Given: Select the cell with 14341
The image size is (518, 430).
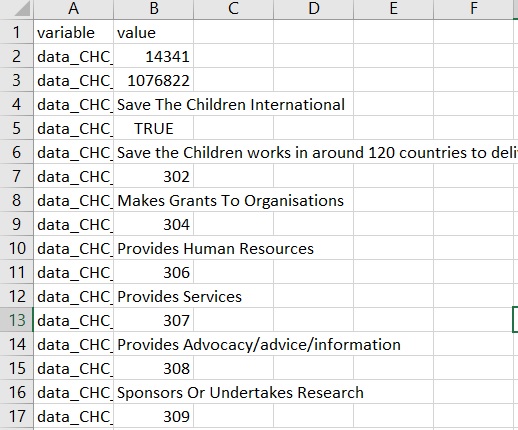Looking at the screenshot, I should point(154,56).
